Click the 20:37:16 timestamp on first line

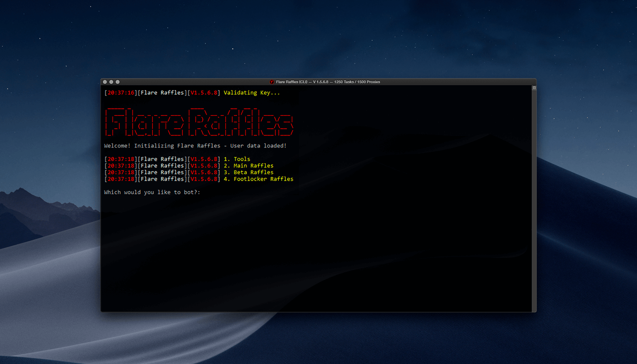[121, 93]
